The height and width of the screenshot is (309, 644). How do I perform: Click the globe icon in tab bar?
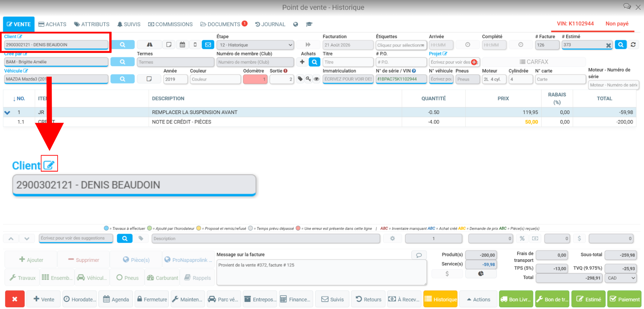click(x=296, y=24)
